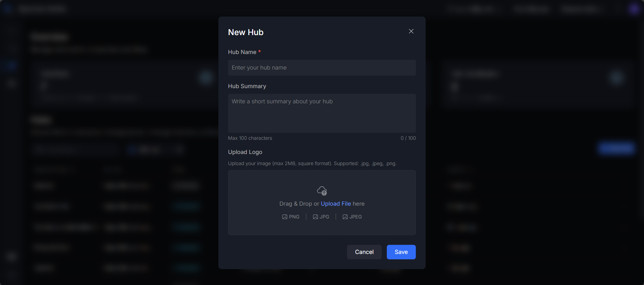644x285 pixels.
Task: Click the Upload Logo heading
Action: click(x=245, y=152)
